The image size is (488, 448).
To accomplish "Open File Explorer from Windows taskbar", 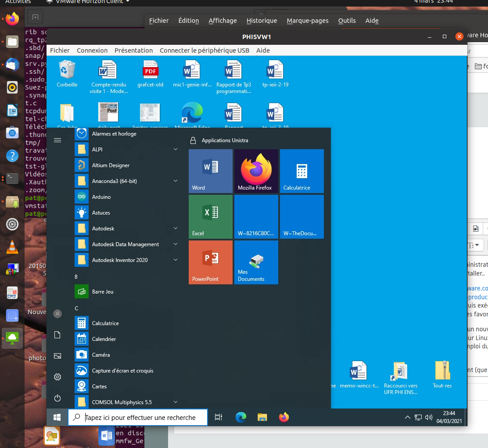I will pos(262,418).
